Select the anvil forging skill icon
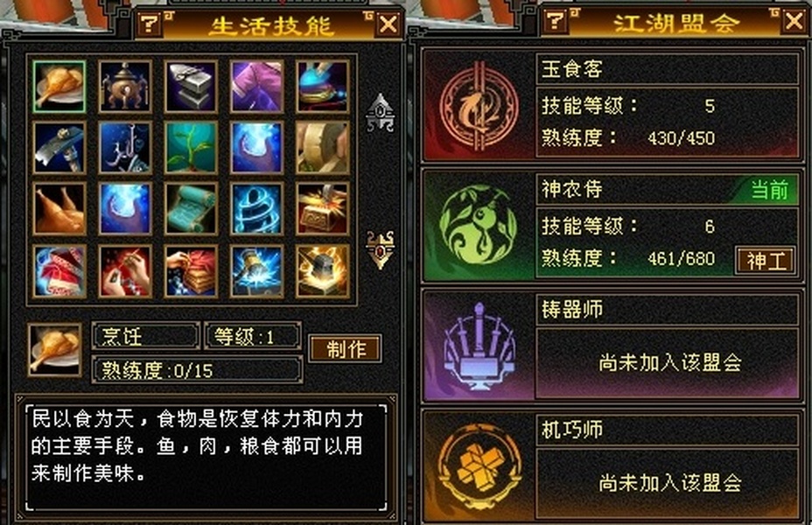 click(x=191, y=86)
